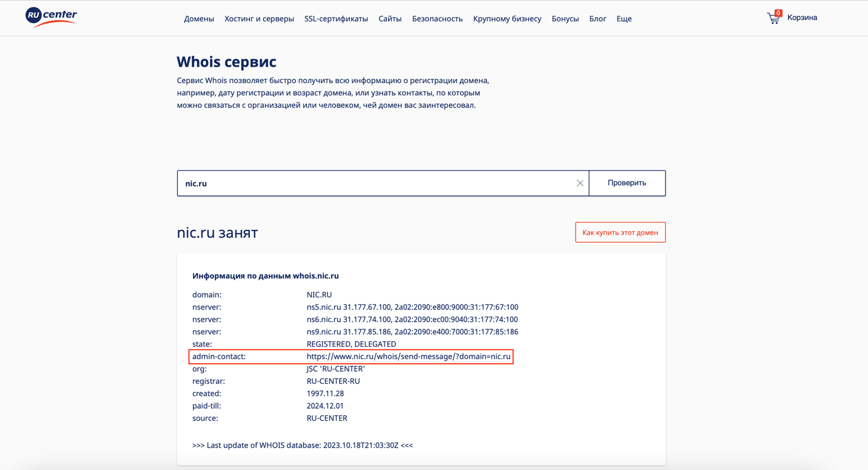Viewport: 868px width, 470px height.
Task: Select created date 1997.11.28
Action: (x=325, y=394)
